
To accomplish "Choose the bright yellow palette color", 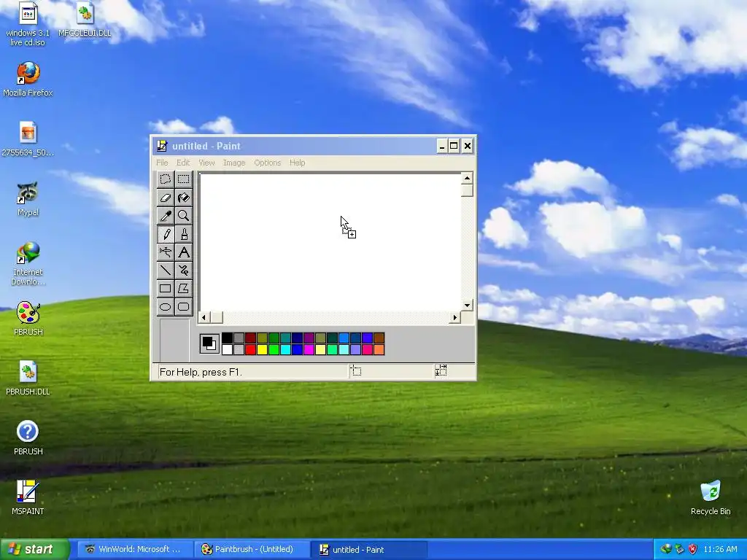I will 262,349.
